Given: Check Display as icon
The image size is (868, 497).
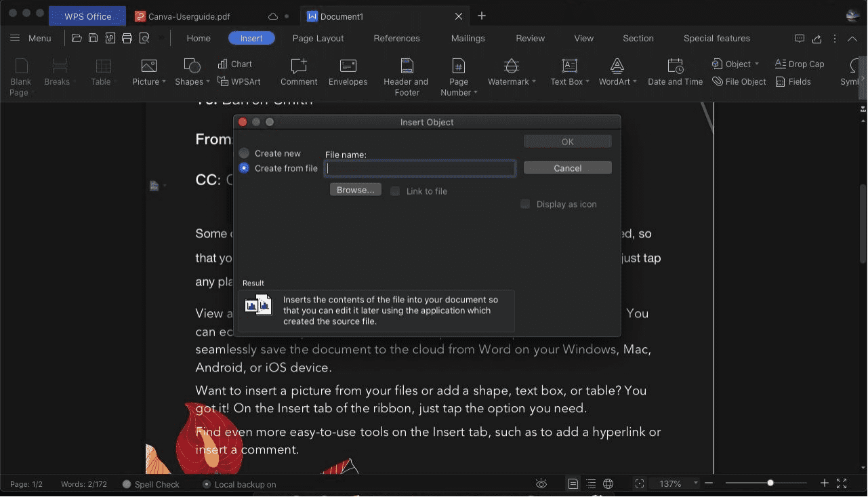Looking at the screenshot, I should [x=524, y=203].
